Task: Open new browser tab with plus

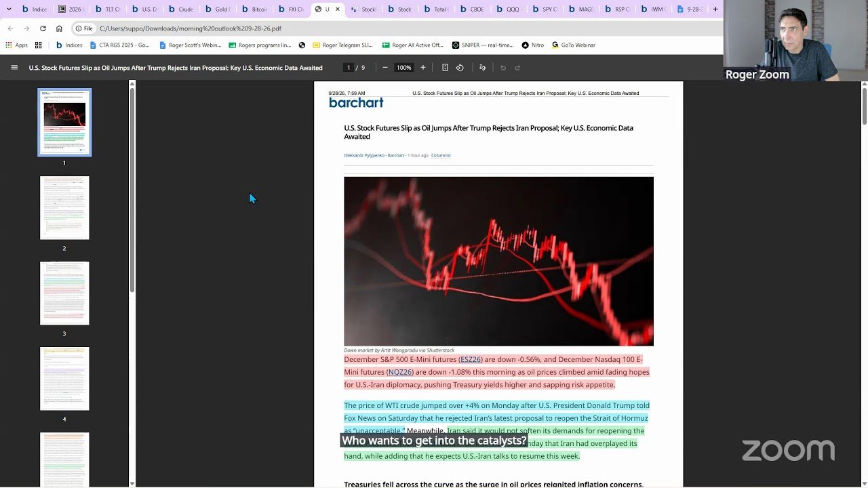Action: pyautogui.click(x=715, y=9)
